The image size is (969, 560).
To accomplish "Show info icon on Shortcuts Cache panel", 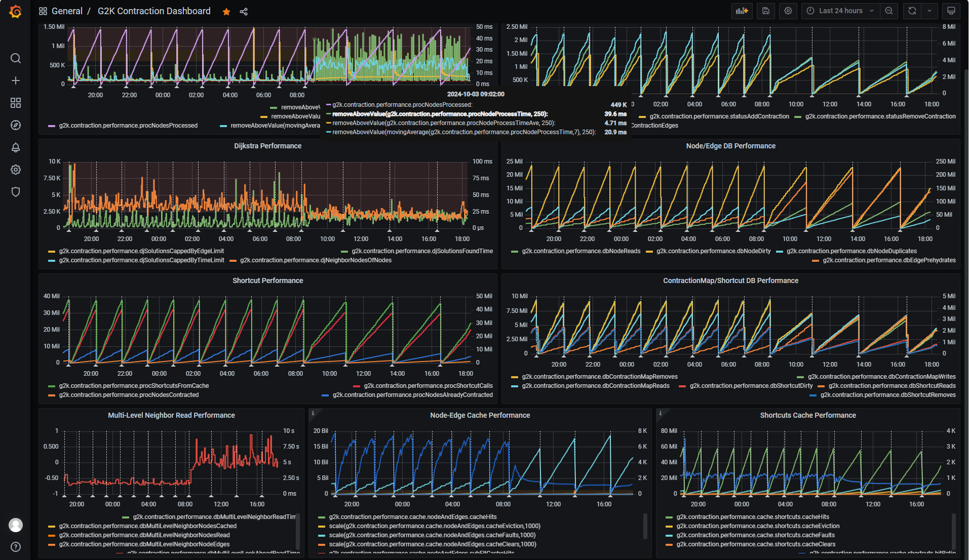I will point(661,413).
